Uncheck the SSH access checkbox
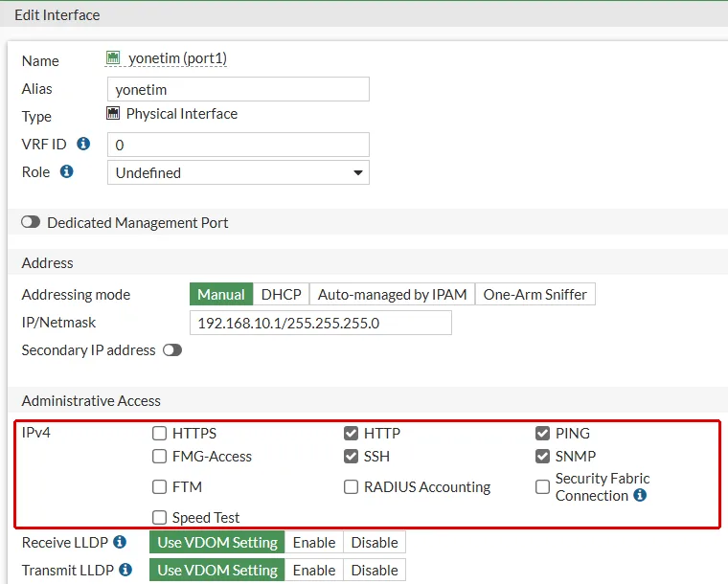The image size is (728, 584). [351, 457]
